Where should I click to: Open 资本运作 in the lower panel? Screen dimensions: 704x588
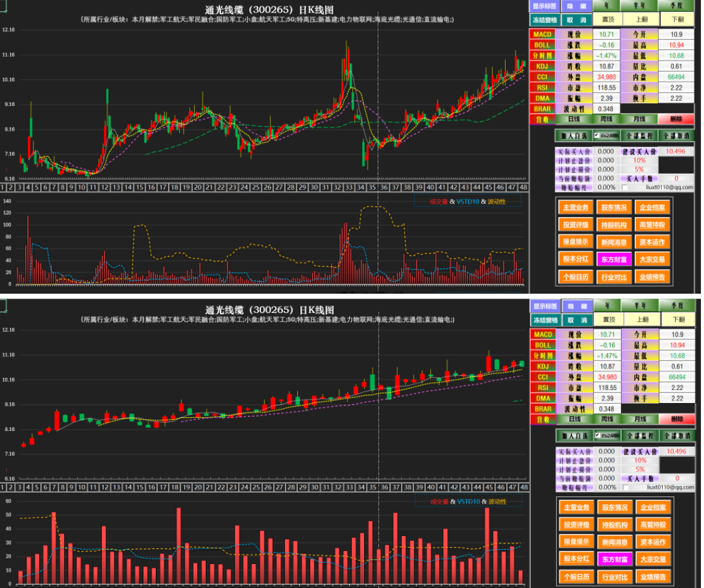[653, 542]
